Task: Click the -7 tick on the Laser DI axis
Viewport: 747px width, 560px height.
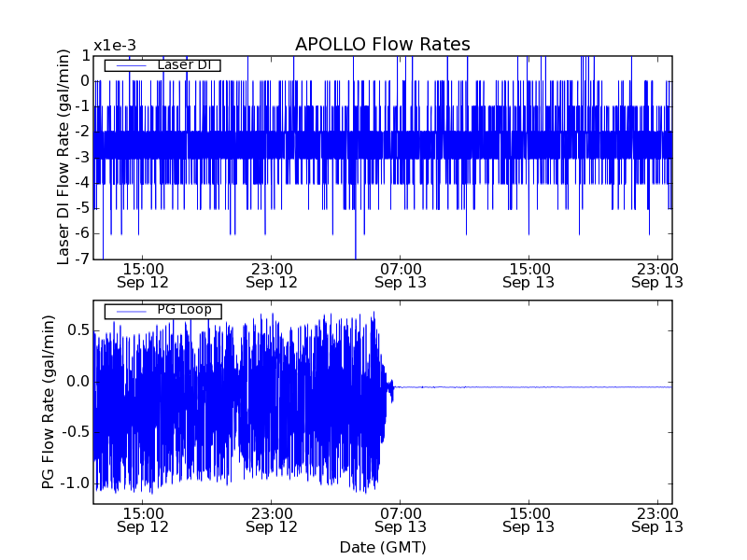Action: point(83,259)
